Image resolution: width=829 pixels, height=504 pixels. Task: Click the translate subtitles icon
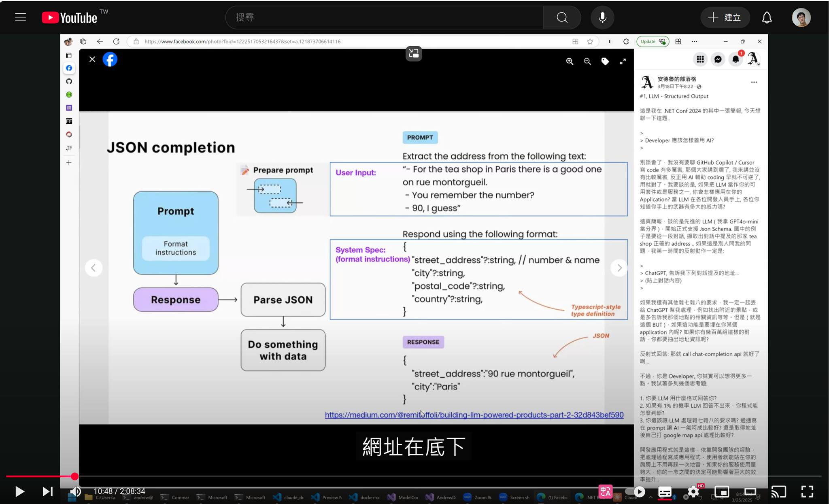(x=606, y=491)
